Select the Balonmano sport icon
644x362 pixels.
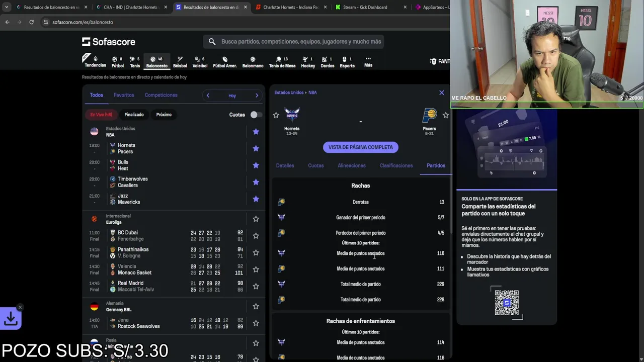click(x=253, y=62)
